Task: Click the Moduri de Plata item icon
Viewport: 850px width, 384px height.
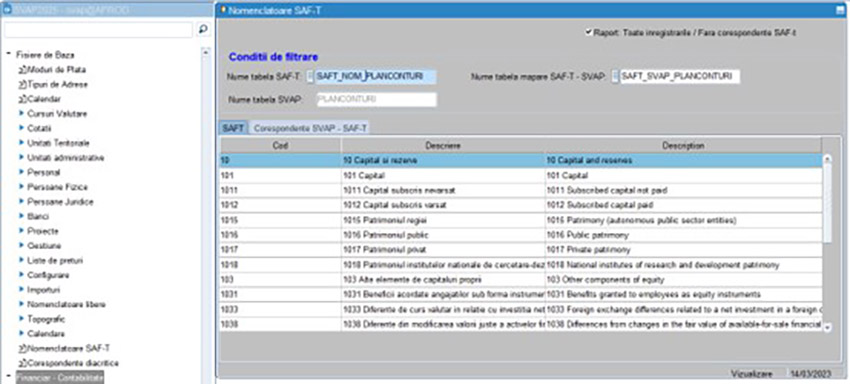Action: pos(22,70)
